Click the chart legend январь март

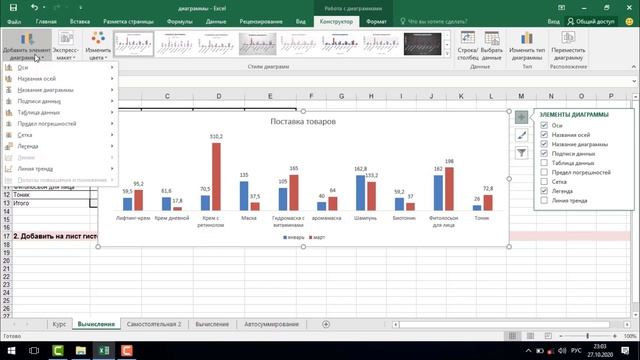click(304, 237)
